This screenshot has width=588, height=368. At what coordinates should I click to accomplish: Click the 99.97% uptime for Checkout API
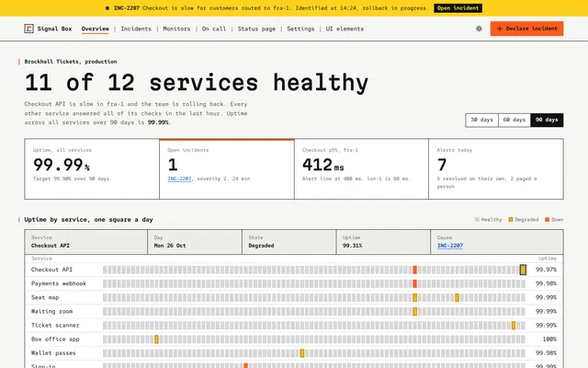pos(546,270)
